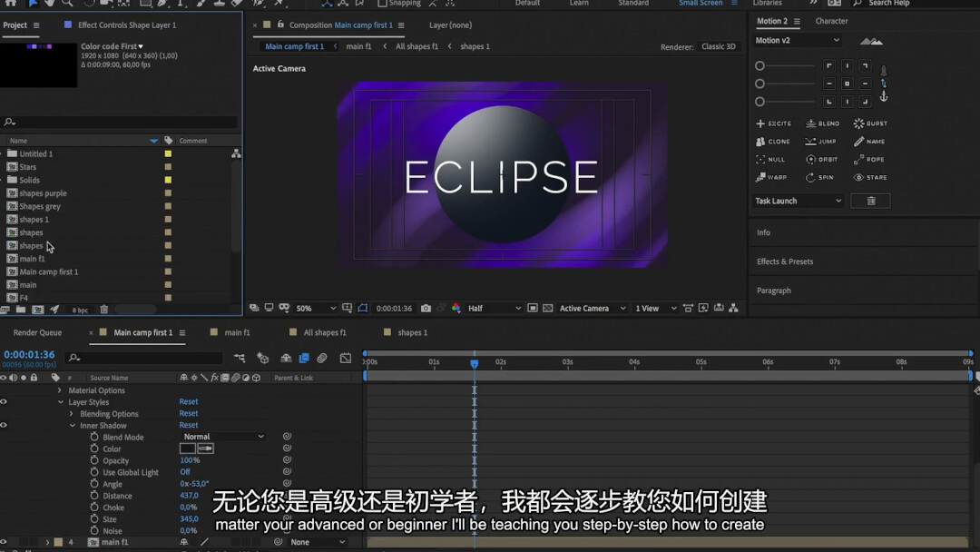Take a snapshot with the camera icon
Viewport: 980px width, 552px height.
(x=426, y=308)
